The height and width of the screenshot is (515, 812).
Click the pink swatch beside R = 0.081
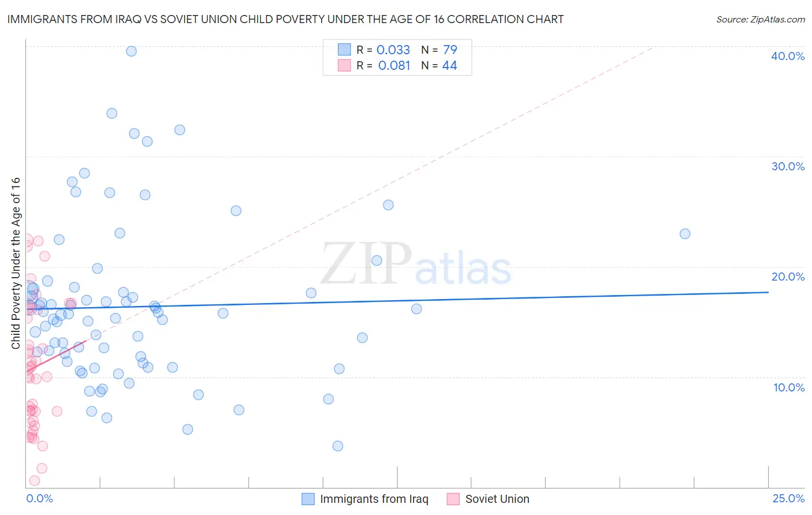tap(344, 65)
